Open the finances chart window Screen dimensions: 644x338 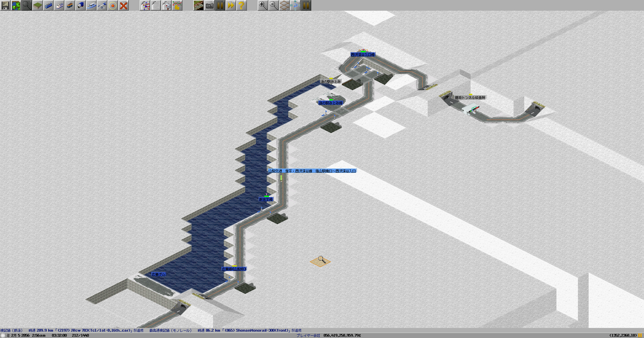[177, 5]
